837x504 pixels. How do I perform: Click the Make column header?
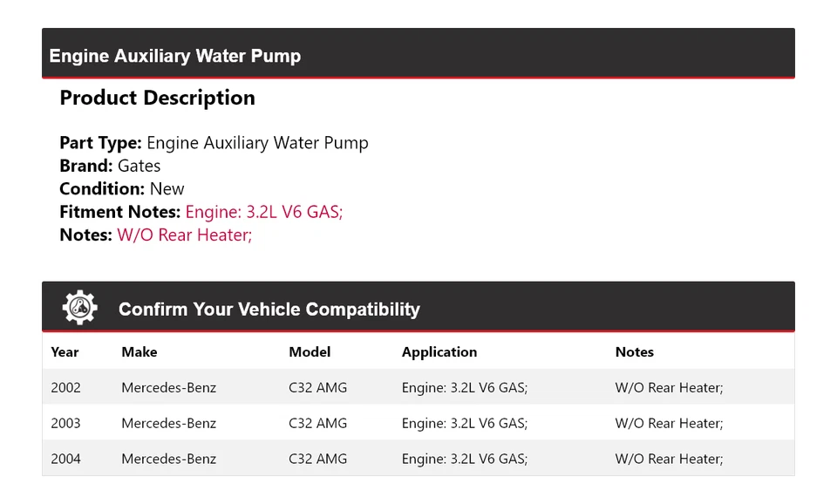coord(139,352)
